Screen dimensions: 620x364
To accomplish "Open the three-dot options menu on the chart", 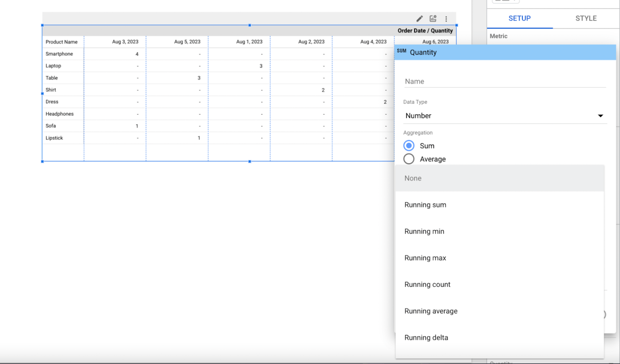I will pos(446,19).
